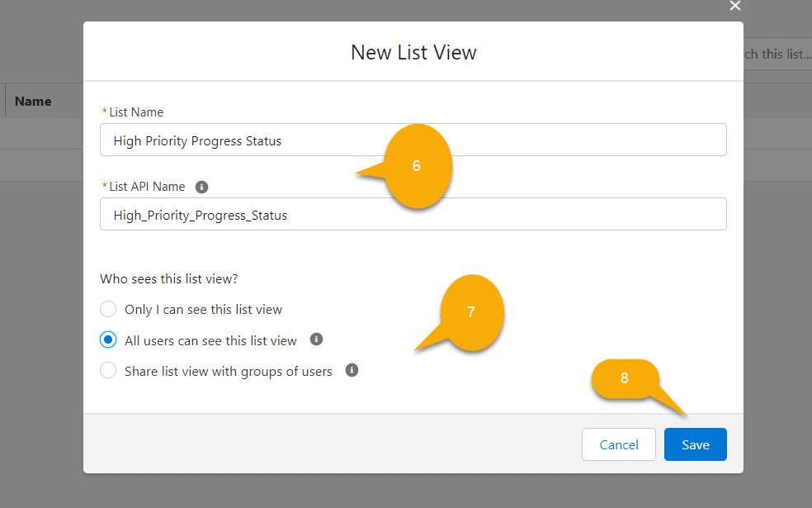Click the "New List View" dialog title
The image size is (812, 508).
(x=413, y=52)
